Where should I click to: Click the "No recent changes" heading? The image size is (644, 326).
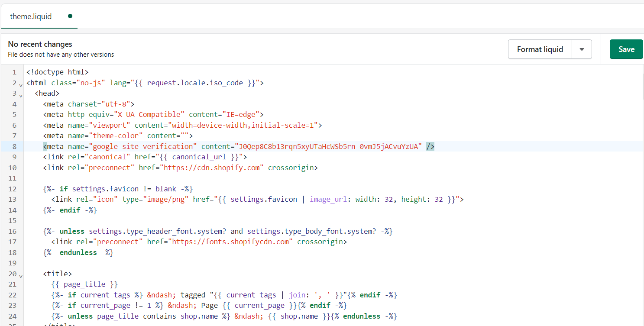40,44
